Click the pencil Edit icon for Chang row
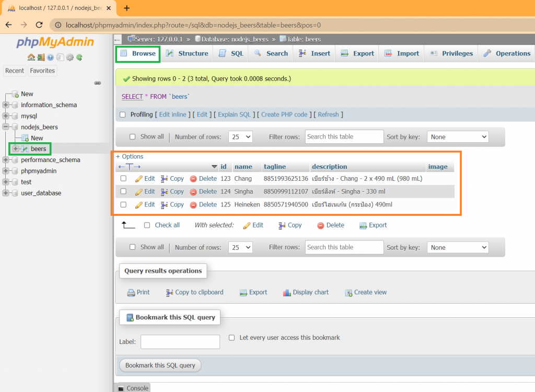This screenshot has width=535, height=392. [x=139, y=179]
